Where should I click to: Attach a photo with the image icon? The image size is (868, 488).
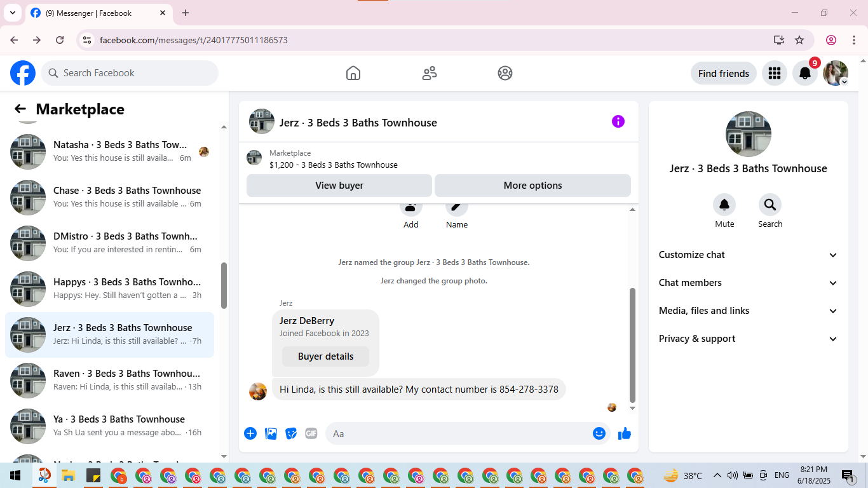[x=271, y=433]
